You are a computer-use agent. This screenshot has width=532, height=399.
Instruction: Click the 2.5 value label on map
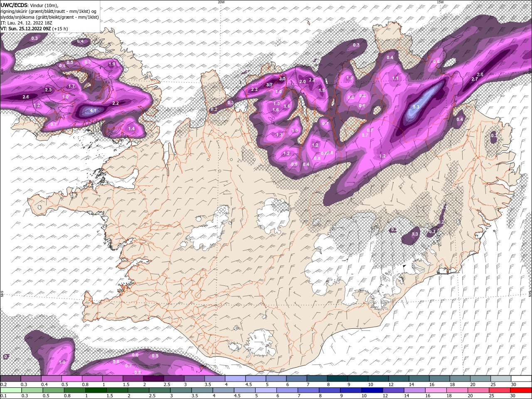[x=48, y=90]
